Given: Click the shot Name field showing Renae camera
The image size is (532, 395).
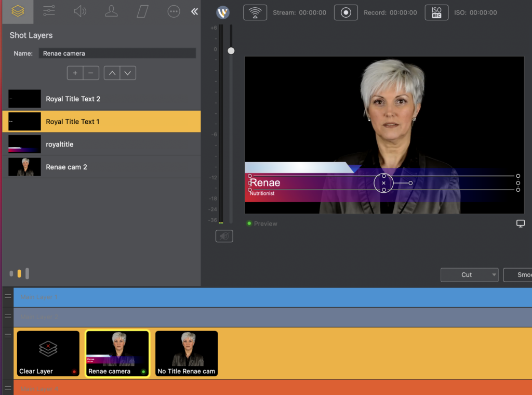Looking at the screenshot, I should coord(117,53).
